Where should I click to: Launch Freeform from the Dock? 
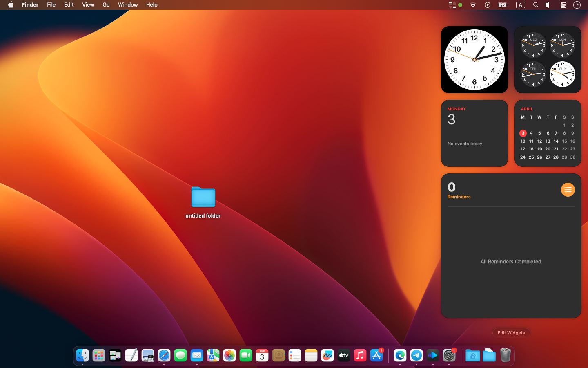327,355
